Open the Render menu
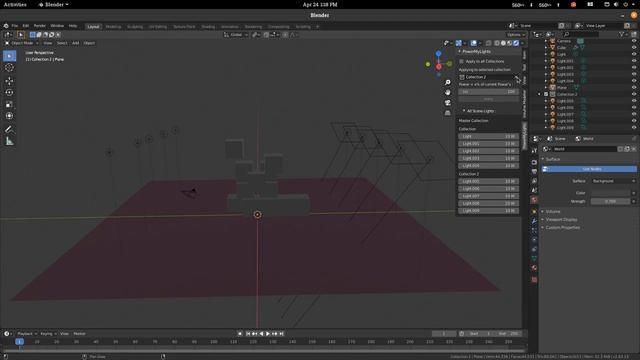The width and height of the screenshot is (640, 360). click(40, 26)
